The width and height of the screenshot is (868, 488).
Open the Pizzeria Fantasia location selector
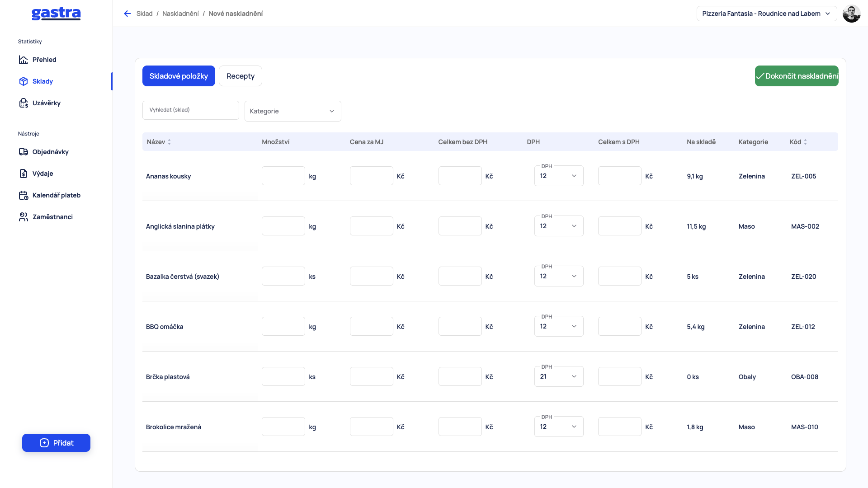pyautogui.click(x=767, y=14)
